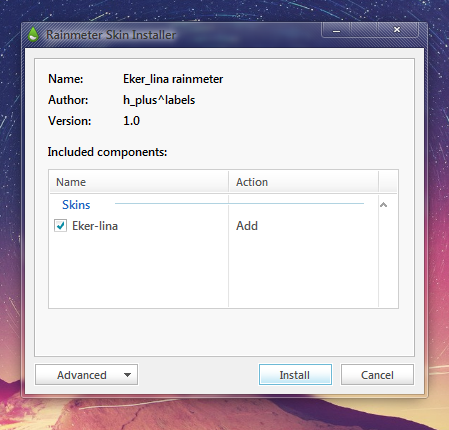Select the Skins group label
Screen dimensions: 449x430
click(x=76, y=205)
